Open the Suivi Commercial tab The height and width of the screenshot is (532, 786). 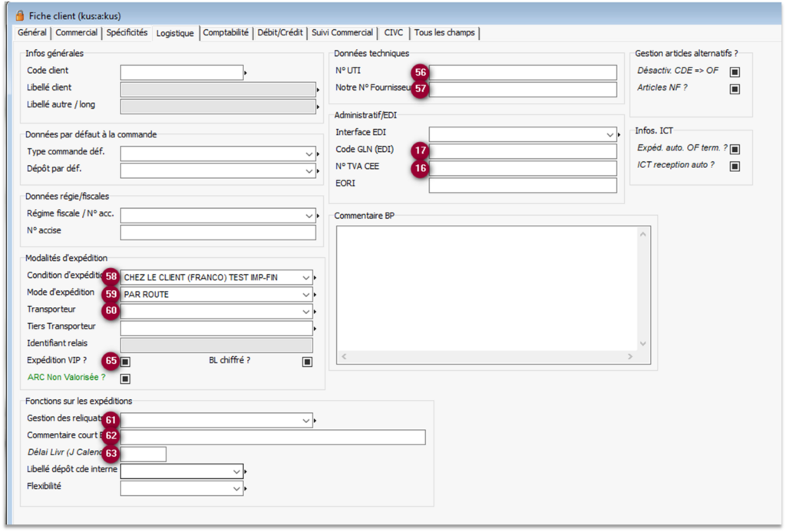point(342,33)
